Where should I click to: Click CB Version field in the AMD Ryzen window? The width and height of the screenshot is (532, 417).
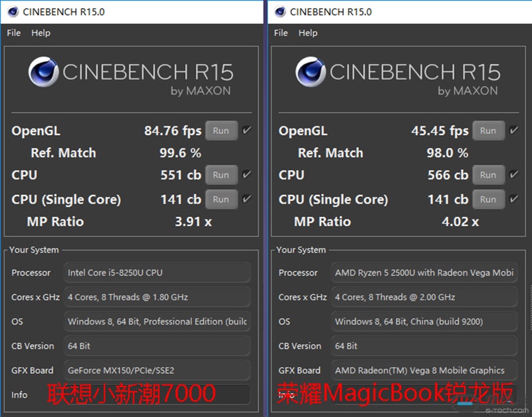(x=424, y=346)
